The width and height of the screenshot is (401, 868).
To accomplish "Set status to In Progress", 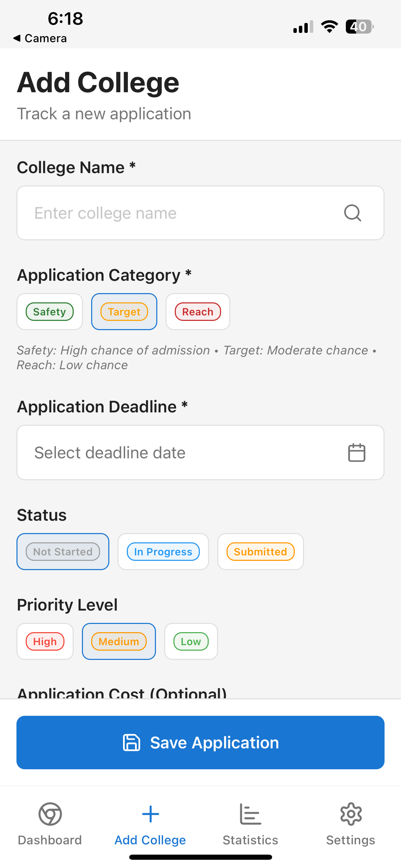I will coord(163,552).
